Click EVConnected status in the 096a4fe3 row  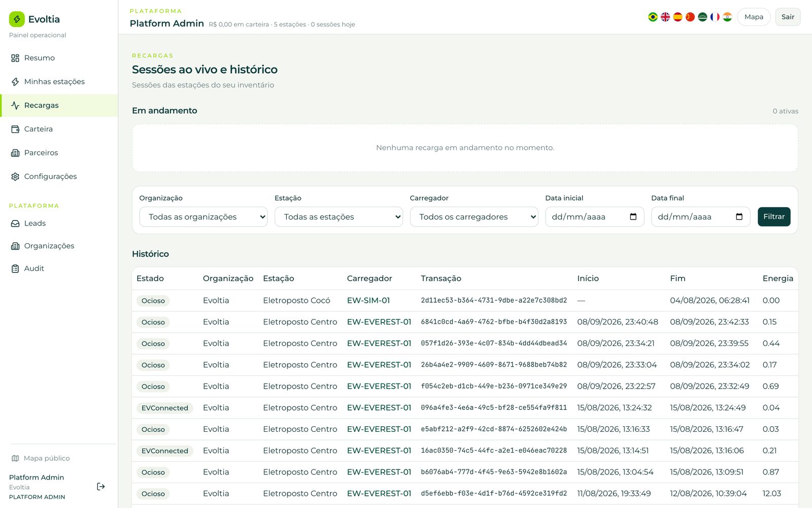pyautogui.click(x=165, y=408)
